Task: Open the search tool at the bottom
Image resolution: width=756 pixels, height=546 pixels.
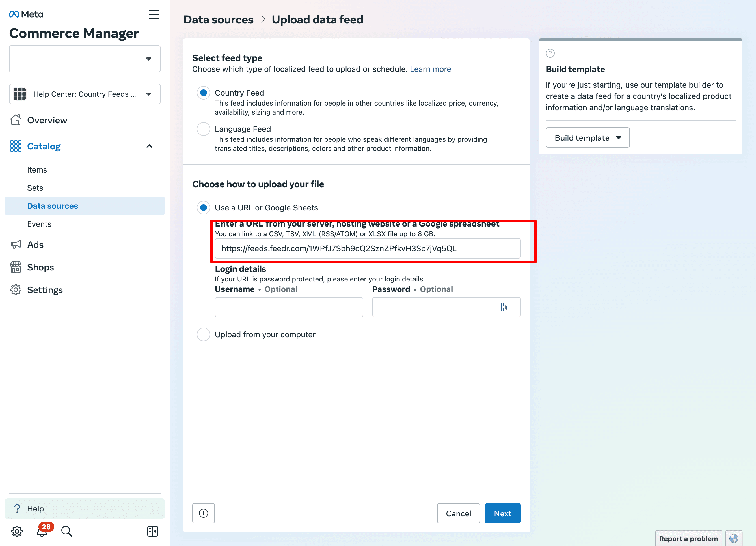Action: click(x=66, y=531)
